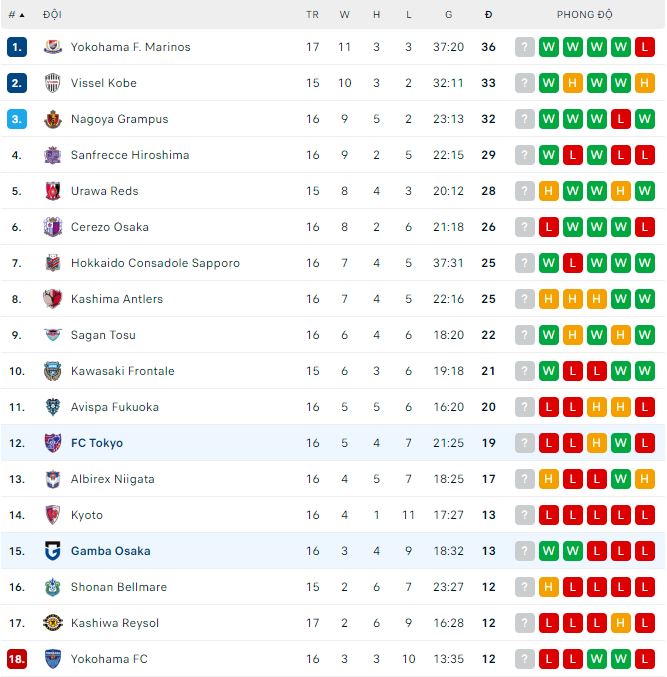The width and height of the screenshot is (667, 677).
Task: Click the gray question mark for Cerezo Osaka
Action: coord(525,227)
